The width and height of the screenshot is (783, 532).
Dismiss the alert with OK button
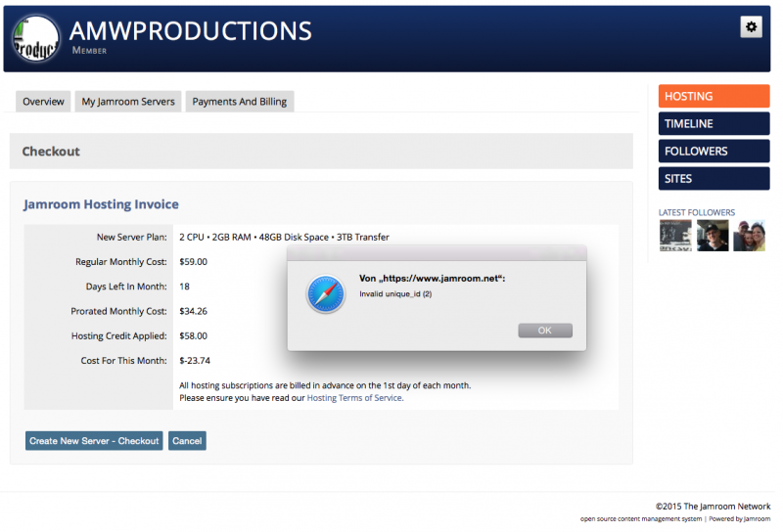click(545, 331)
